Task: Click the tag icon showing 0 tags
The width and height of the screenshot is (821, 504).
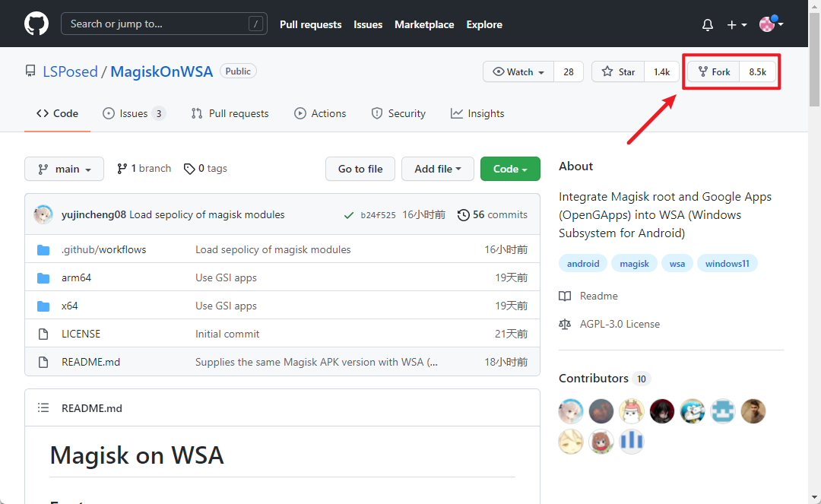Action: point(189,168)
